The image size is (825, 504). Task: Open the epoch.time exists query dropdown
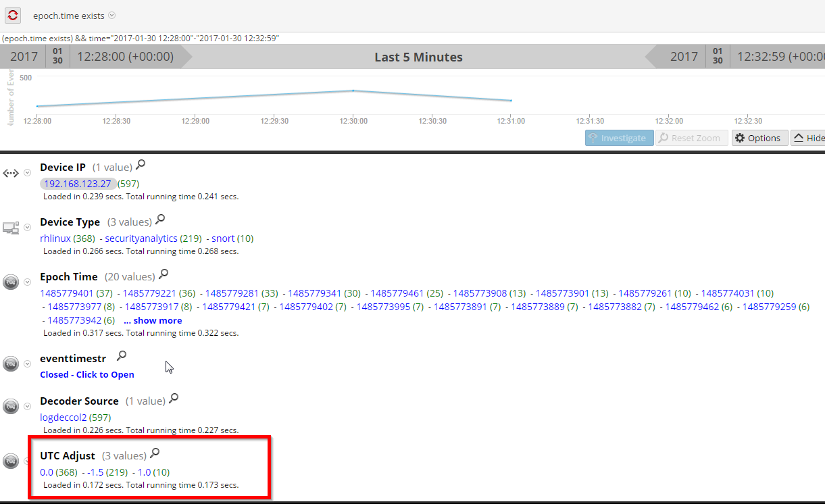[112, 15]
